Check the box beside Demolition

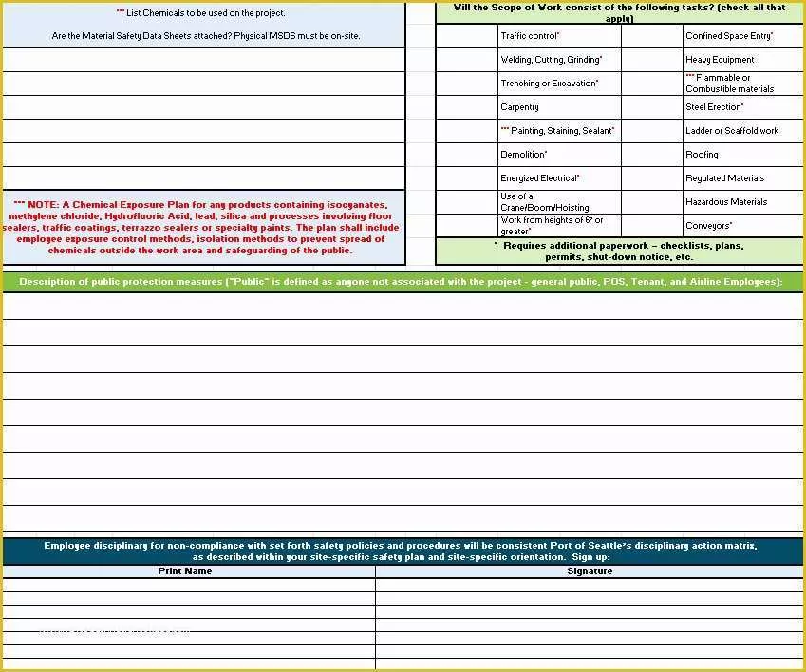(467, 154)
